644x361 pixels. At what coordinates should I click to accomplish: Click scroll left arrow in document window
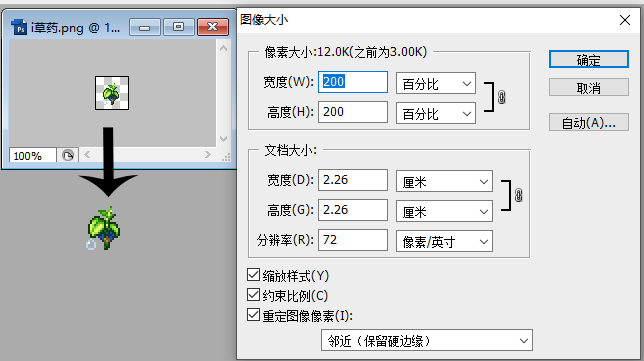pyautogui.click(x=87, y=154)
